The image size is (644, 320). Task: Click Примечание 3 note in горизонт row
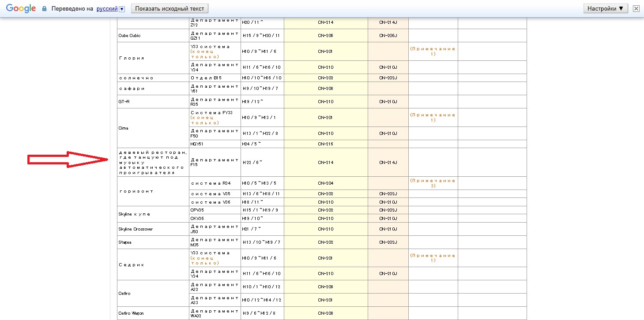[433, 183]
